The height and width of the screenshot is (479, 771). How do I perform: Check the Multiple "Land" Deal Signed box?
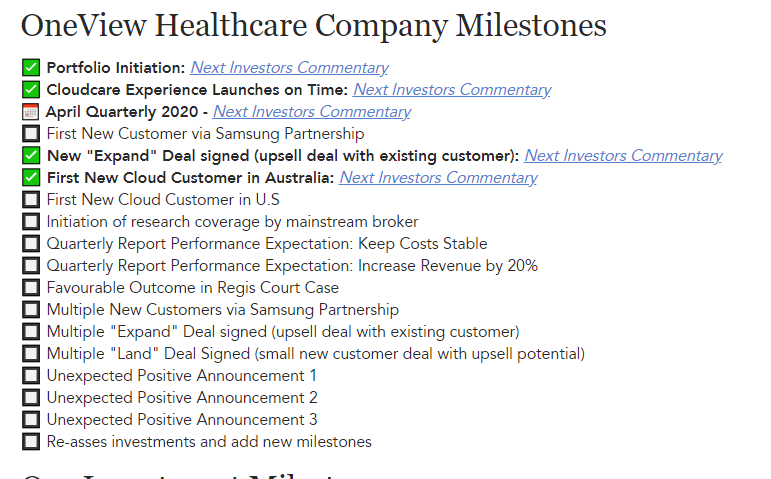[30, 354]
